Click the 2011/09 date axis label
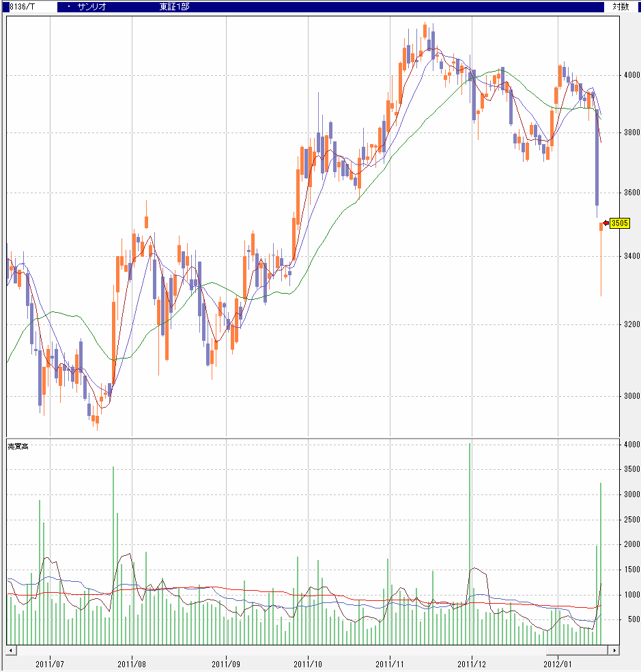This screenshot has height=672, width=641. [226, 664]
